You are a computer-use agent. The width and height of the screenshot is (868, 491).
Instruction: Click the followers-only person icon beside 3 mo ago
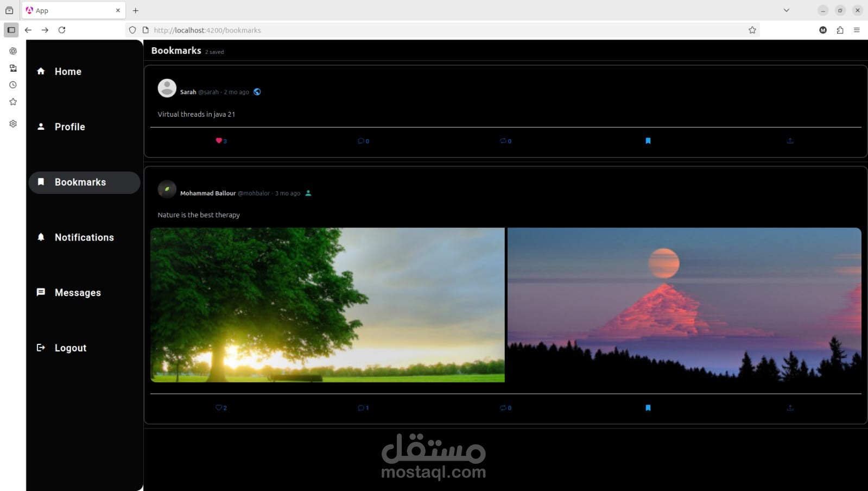(x=308, y=193)
